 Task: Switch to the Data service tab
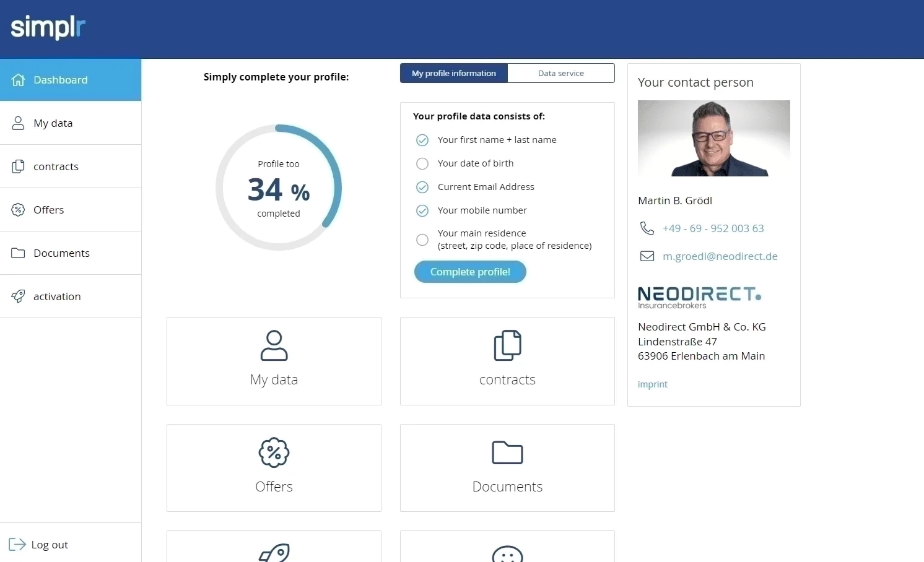coord(560,73)
